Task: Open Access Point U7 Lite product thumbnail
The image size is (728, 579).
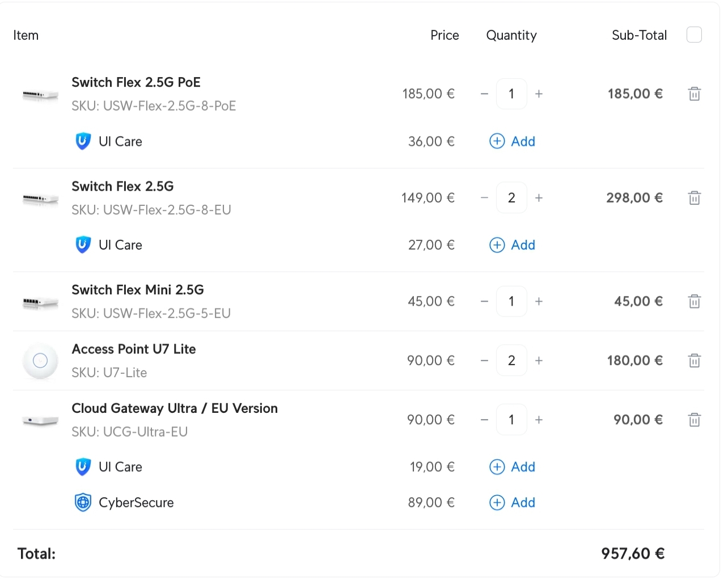Action: pyautogui.click(x=40, y=361)
